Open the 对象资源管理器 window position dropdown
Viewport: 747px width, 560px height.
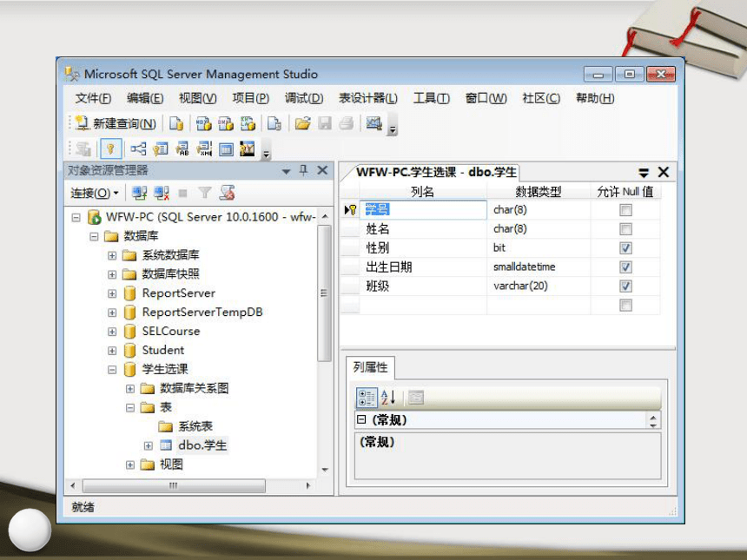pos(286,171)
